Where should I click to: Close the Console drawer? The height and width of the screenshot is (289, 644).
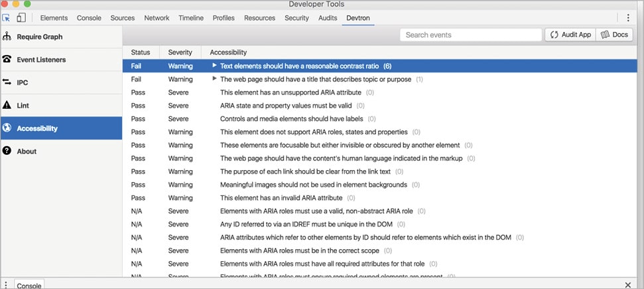pyautogui.click(x=627, y=284)
